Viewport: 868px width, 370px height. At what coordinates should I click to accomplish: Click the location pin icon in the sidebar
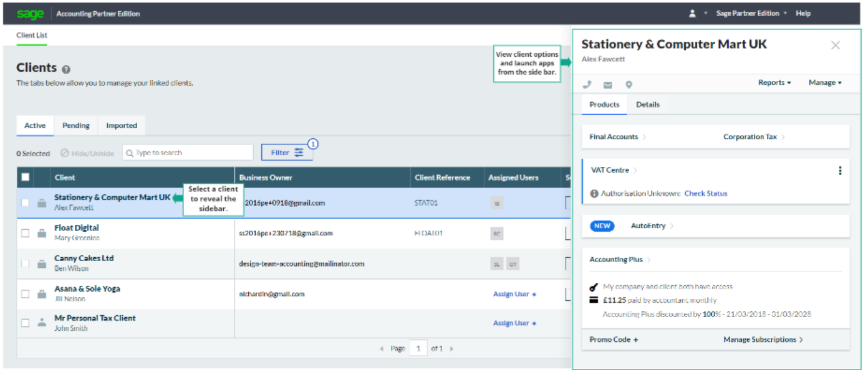coord(629,85)
